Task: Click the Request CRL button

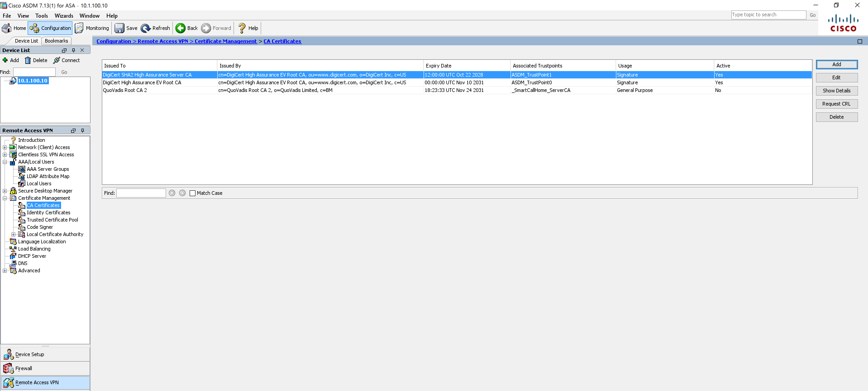Action: pos(836,104)
